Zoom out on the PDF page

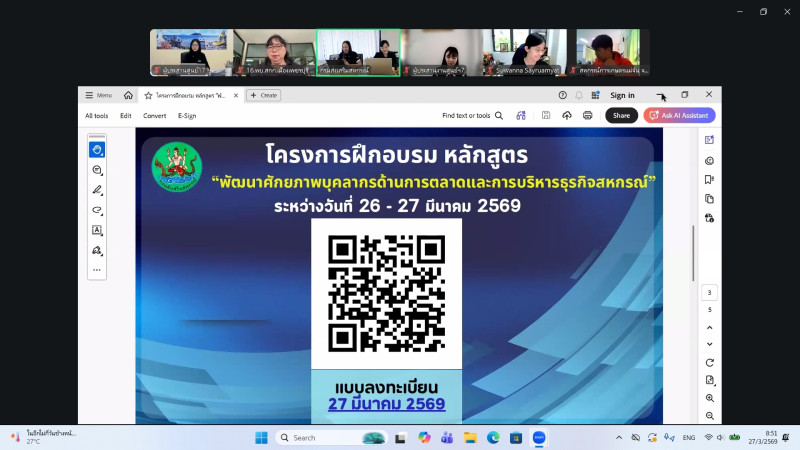point(709,416)
